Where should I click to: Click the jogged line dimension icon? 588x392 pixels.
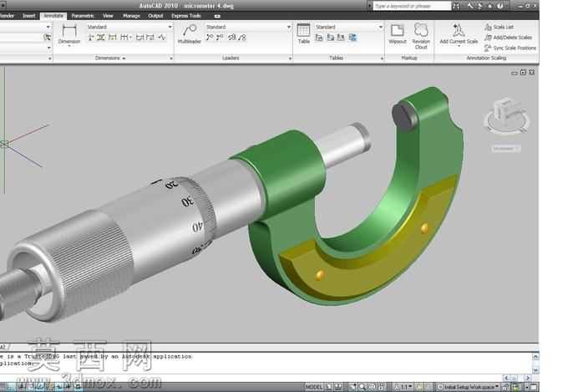pyautogui.click(x=162, y=37)
